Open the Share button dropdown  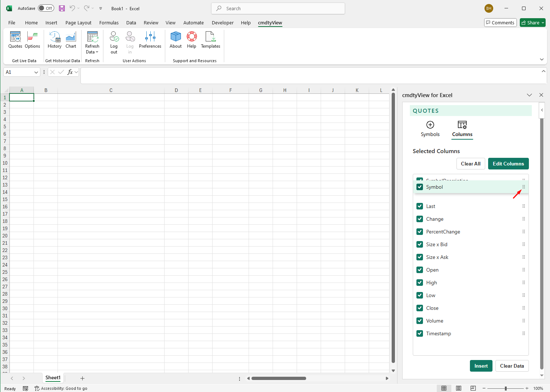(x=533, y=23)
